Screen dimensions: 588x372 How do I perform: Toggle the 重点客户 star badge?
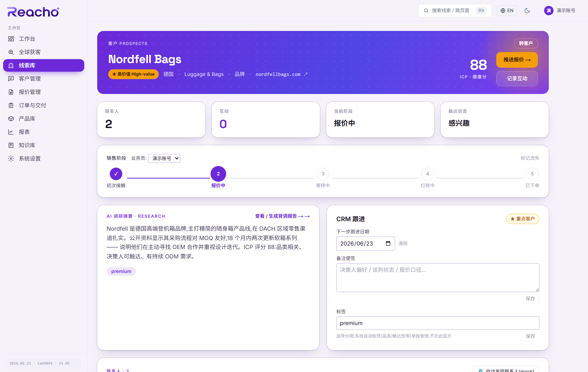[x=523, y=219]
